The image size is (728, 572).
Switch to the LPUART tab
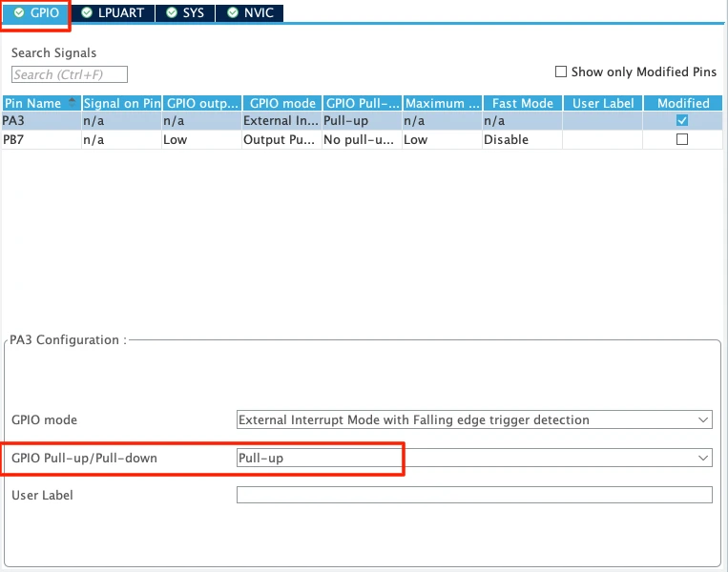pos(114,12)
